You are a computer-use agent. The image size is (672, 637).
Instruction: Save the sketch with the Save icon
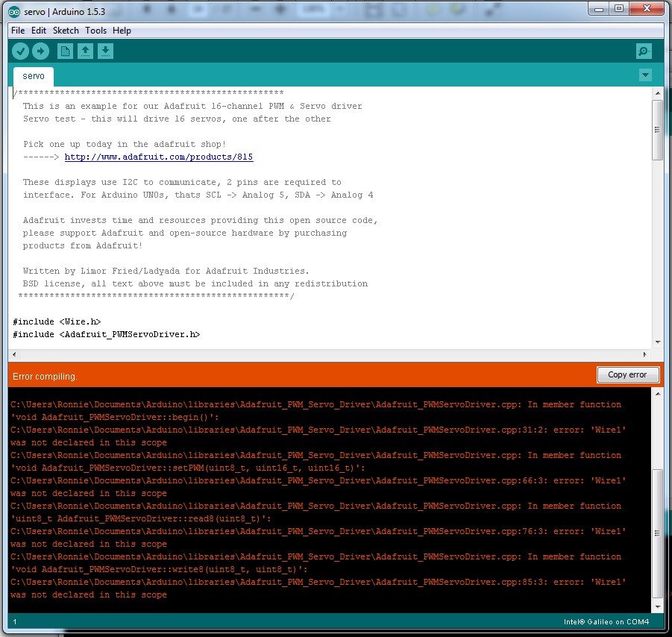pos(105,51)
